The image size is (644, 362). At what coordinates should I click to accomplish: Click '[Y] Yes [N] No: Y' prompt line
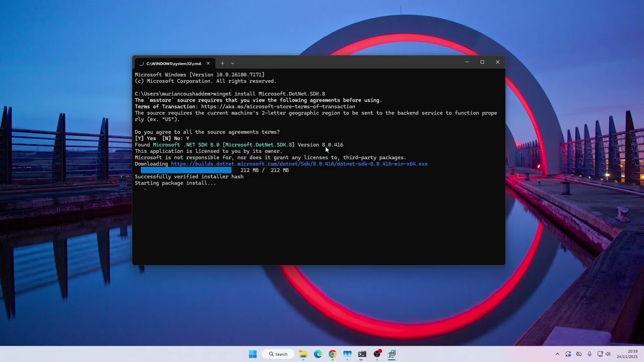click(162, 138)
